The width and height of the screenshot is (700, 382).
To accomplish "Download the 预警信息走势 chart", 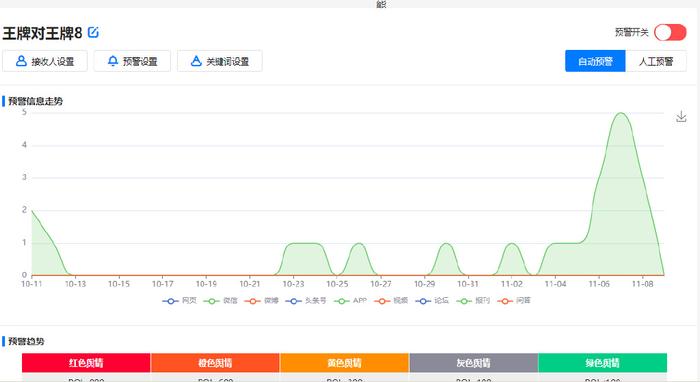I will click(681, 116).
